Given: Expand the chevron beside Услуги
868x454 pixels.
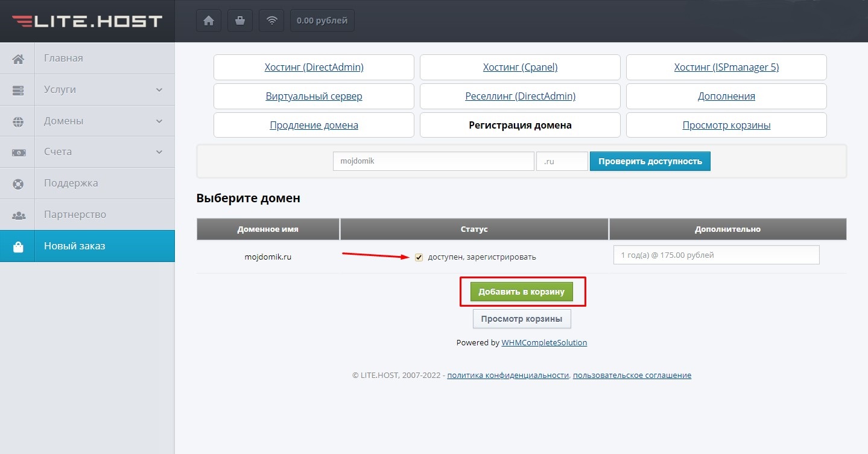Looking at the screenshot, I should pyautogui.click(x=159, y=90).
